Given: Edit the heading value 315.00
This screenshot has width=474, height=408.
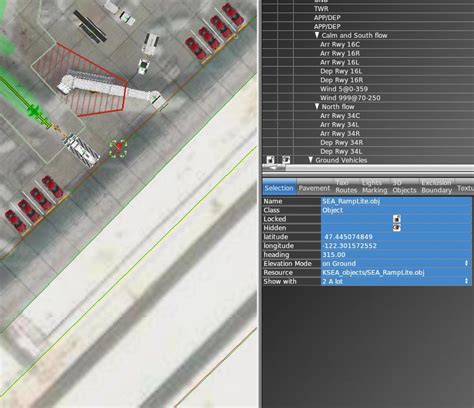Looking at the screenshot, I should (x=396, y=255).
